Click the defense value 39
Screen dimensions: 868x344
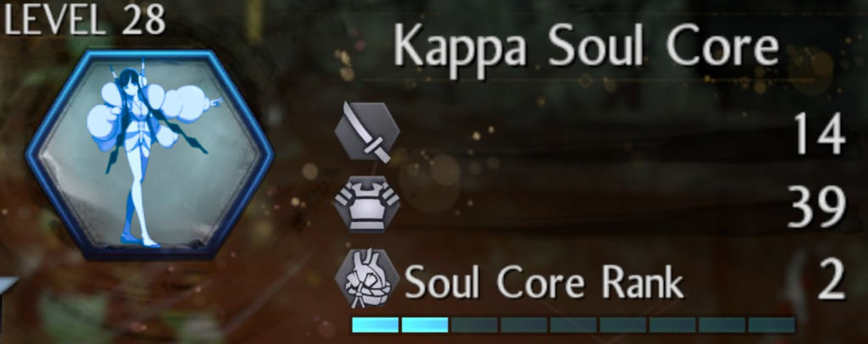click(x=816, y=208)
